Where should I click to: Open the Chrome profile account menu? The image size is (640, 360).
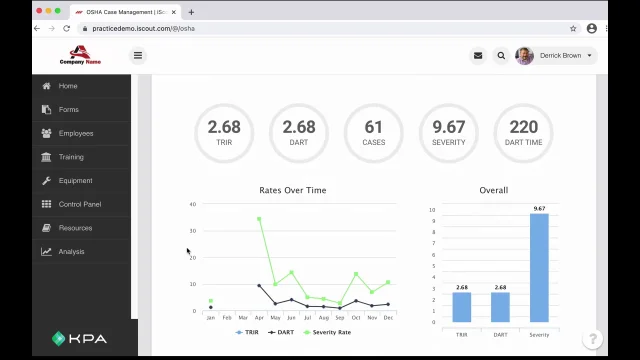[591, 29]
